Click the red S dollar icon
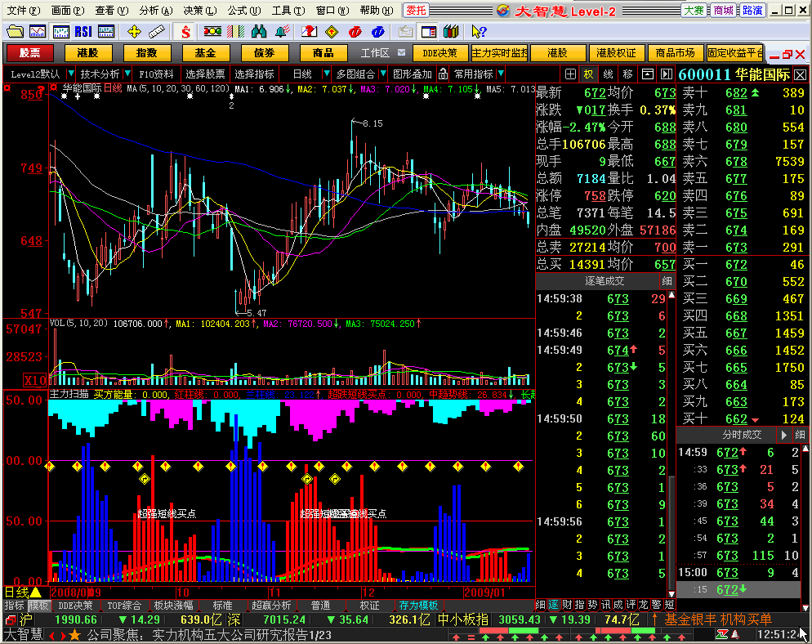The width and height of the screenshot is (812, 644). (185, 32)
